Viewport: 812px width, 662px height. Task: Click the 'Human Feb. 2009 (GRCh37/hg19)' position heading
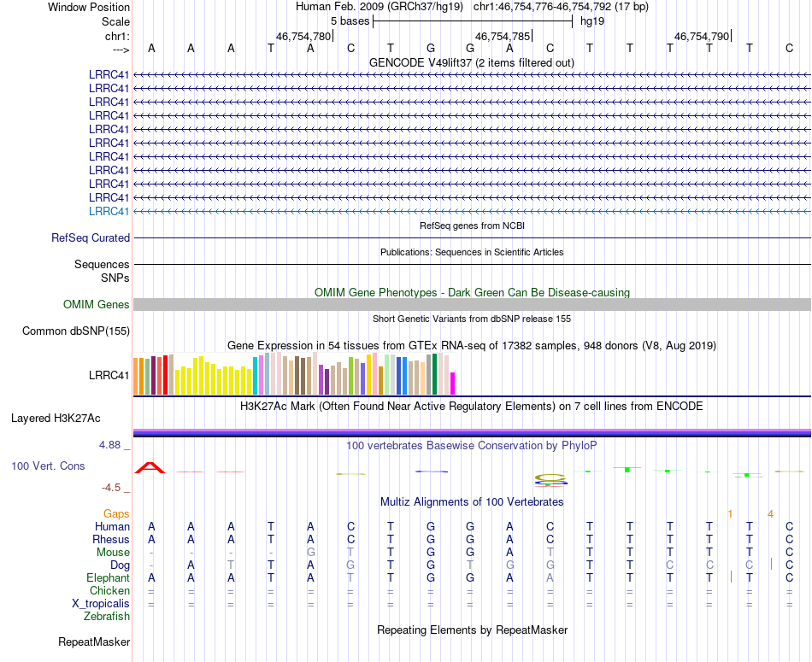pos(379,7)
